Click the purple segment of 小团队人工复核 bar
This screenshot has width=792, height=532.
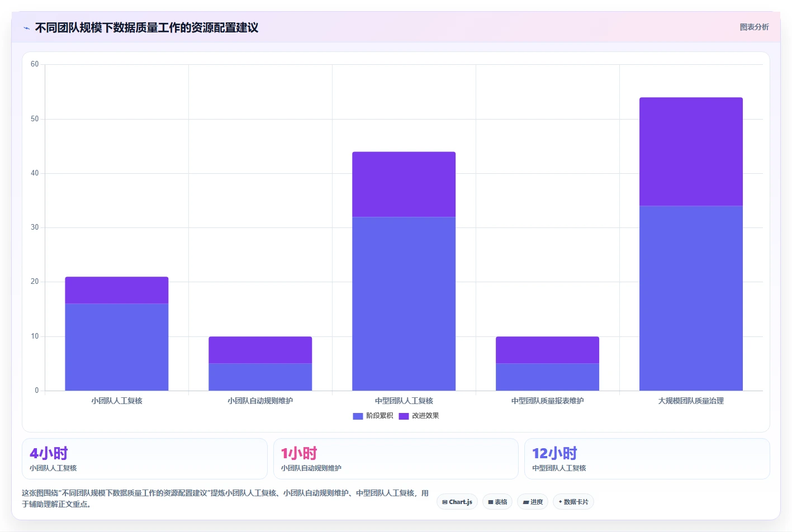coord(117,291)
